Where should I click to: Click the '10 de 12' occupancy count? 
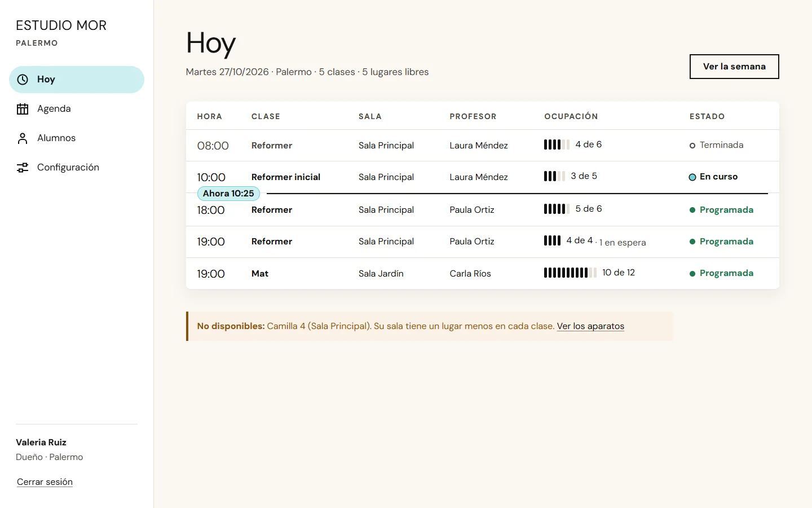tap(619, 273)
